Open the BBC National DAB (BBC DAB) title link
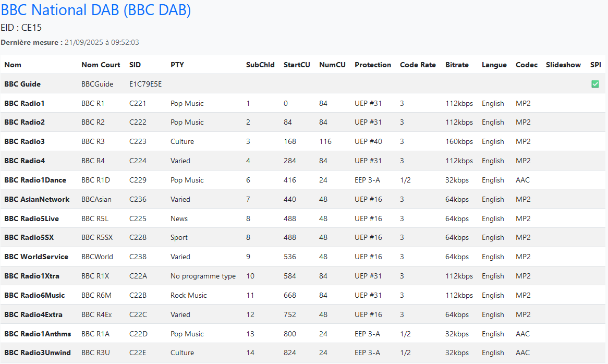Viewport: 608px width, 364px height. coord(96,10)
